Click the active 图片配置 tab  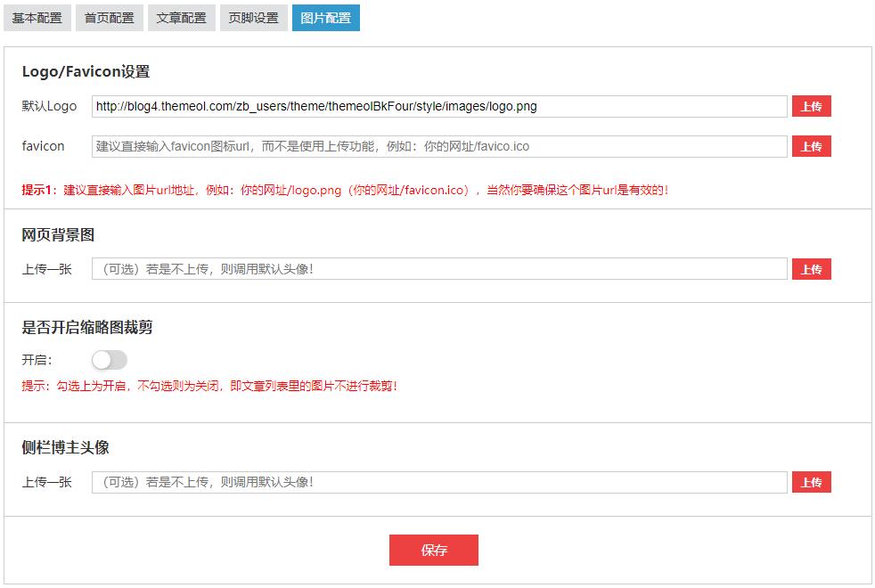pos(325,18)
